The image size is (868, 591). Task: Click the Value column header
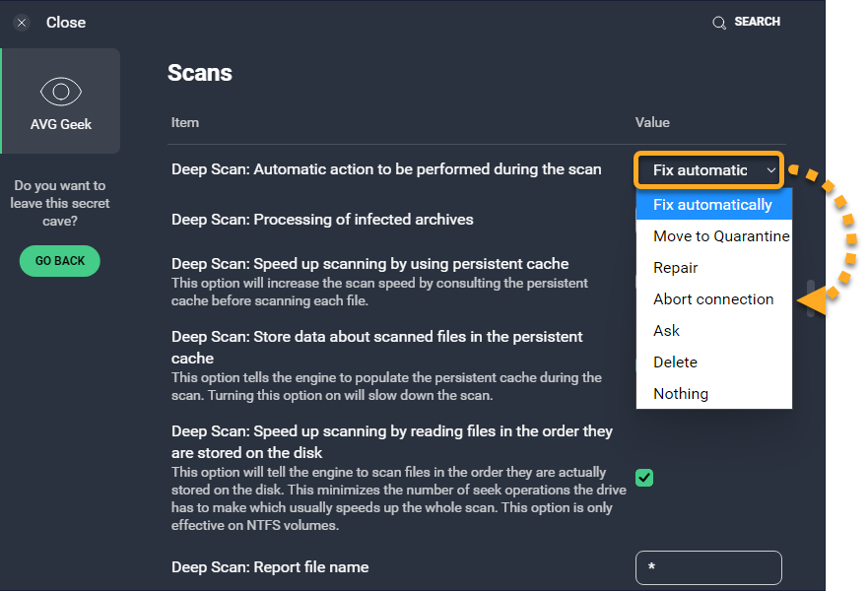652,123
